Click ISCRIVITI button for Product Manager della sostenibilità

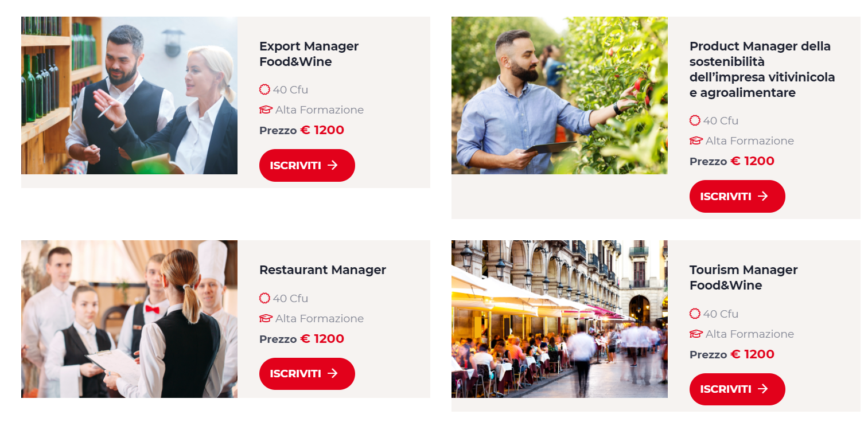click(737, 196)
